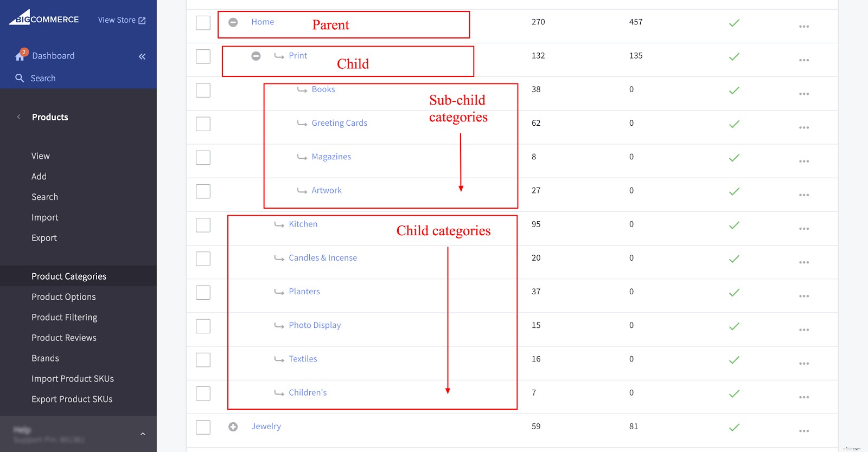Tick the checkbox on the Textiles row
The width and height of the screenshot is (868, 452).
point(202,359)
